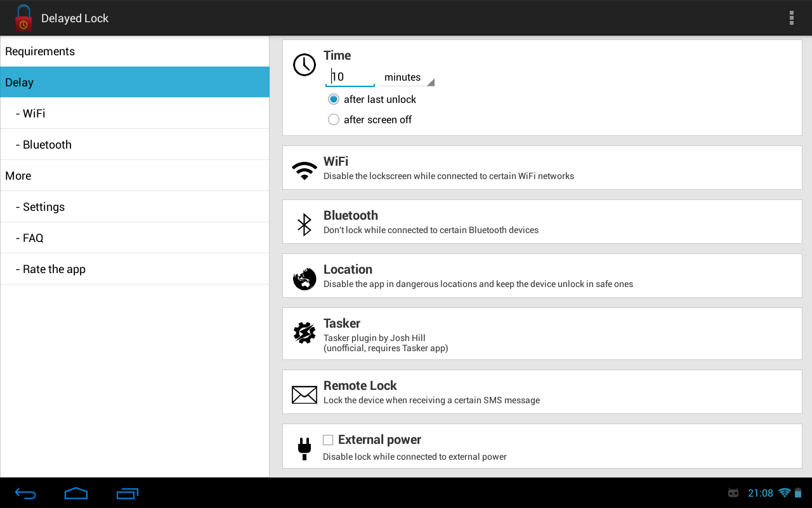This screenshot has width=812, height=508.
Task: Click the Tasker gear icon
Action: coord(304,333)
